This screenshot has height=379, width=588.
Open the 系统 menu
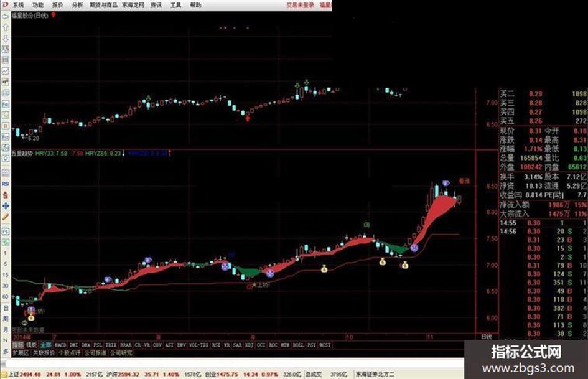pyautogui.click(x=18, y=5)
